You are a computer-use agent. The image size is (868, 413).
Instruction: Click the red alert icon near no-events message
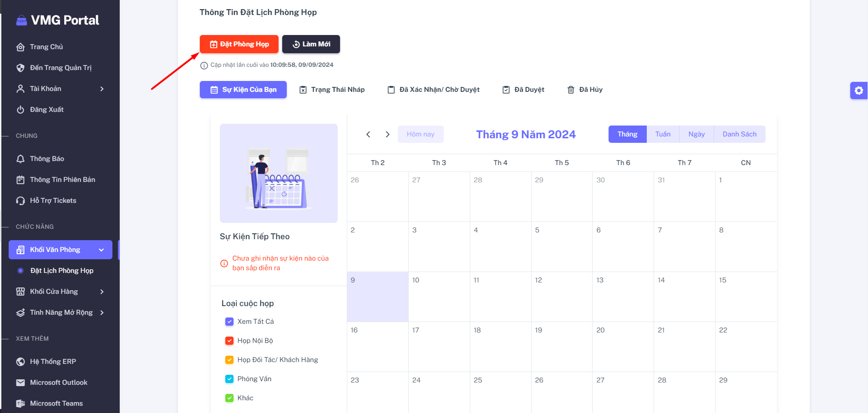(224, 263)
